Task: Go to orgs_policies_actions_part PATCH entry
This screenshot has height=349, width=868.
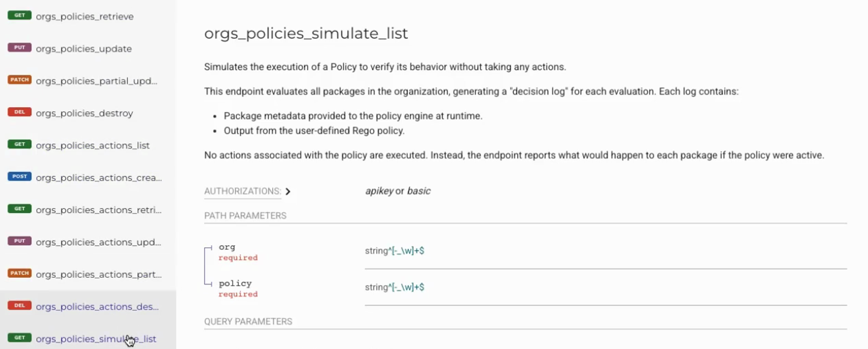Action: pyautogui.click(x=98, y=275)
